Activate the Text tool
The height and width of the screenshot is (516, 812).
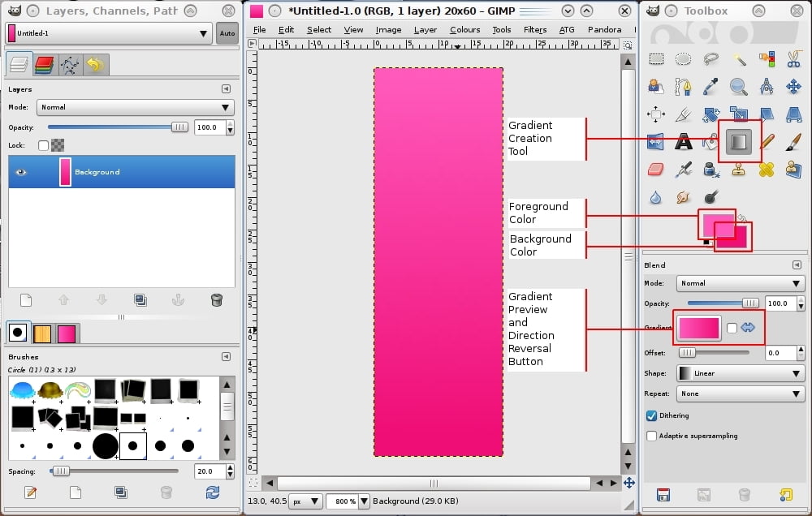(684, 142)
